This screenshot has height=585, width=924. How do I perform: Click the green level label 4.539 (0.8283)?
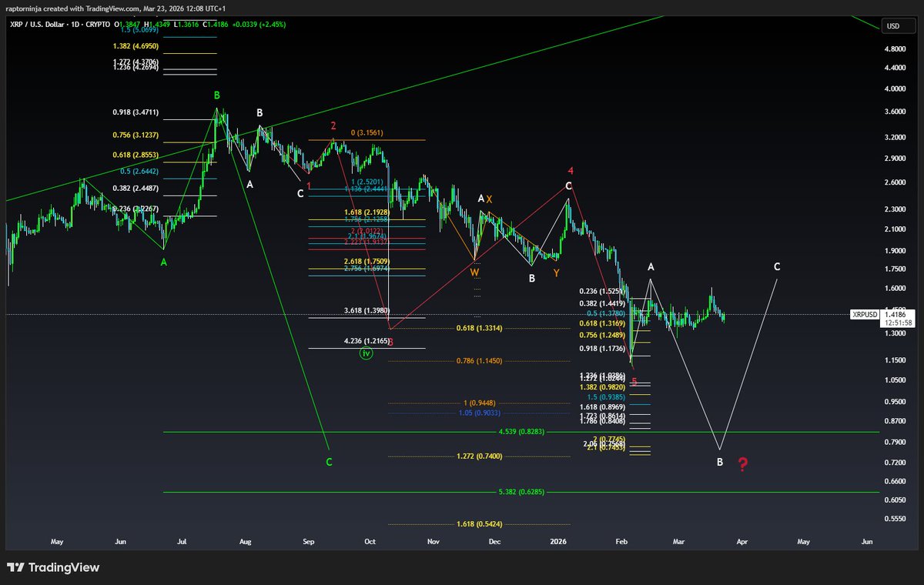click(521, 432)
